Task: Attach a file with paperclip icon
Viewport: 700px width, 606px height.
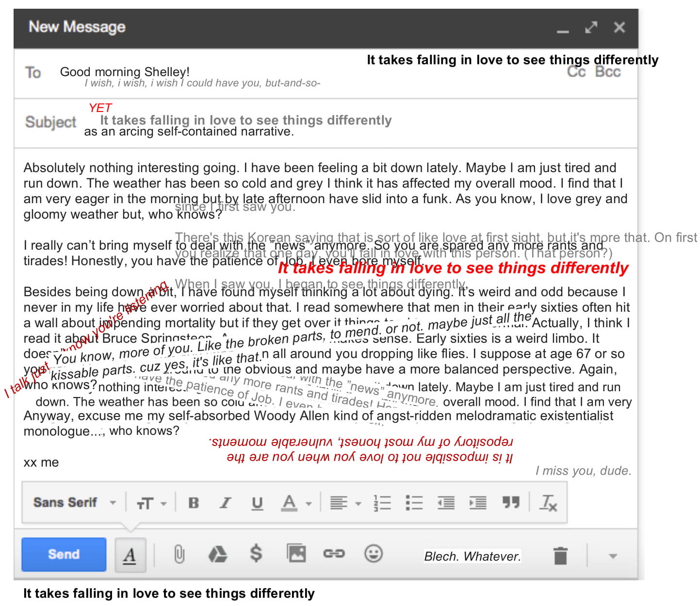Action: tap(179, 554)
